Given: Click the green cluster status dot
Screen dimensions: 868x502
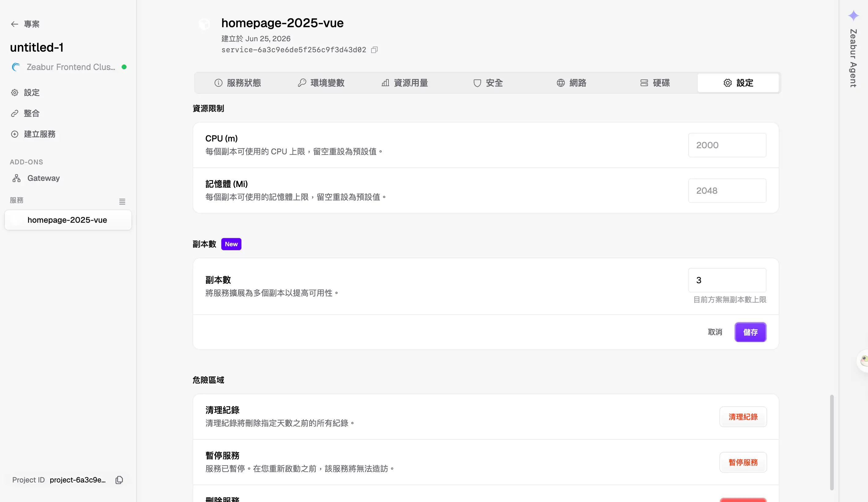Looking at the screenshot, I should (124, 67).
